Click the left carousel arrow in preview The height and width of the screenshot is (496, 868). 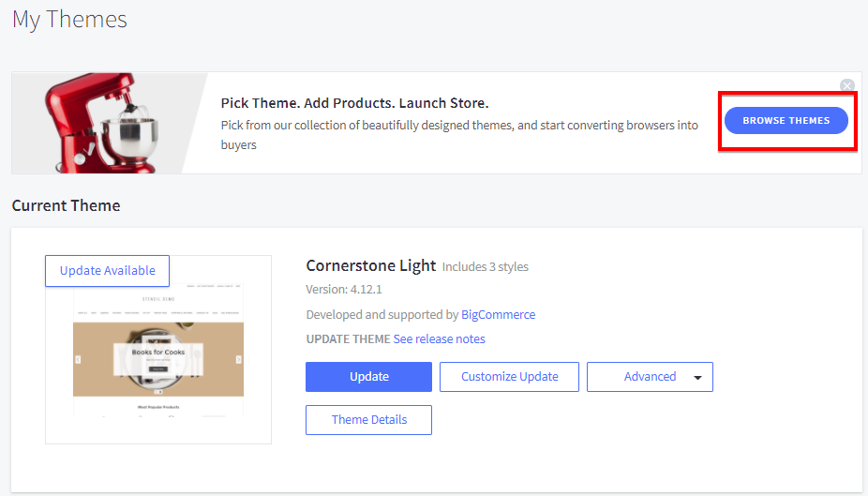pos(78,359)
